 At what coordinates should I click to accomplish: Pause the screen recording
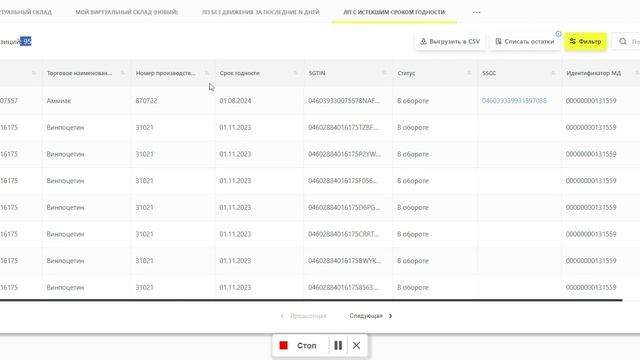point(338,346)
